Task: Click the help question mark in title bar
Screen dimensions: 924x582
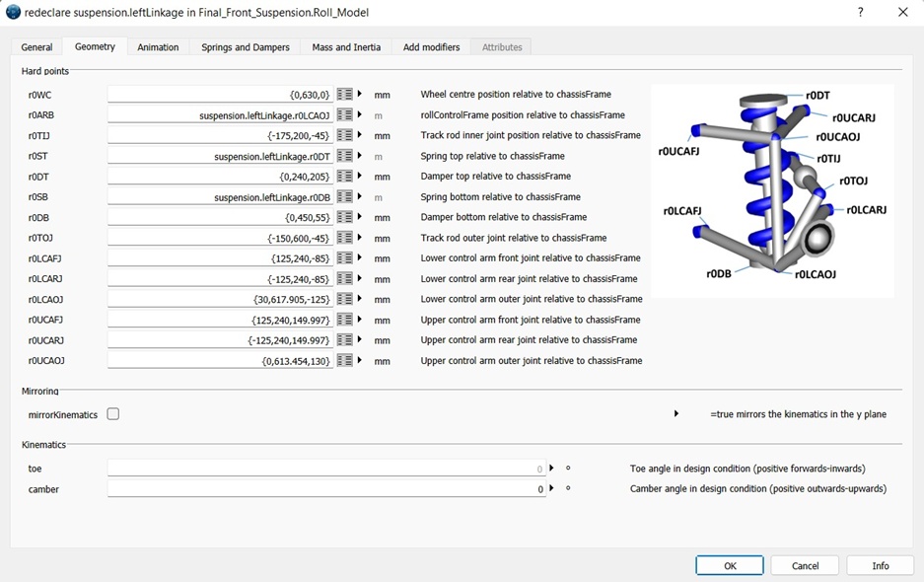Action: click(860, 13)
